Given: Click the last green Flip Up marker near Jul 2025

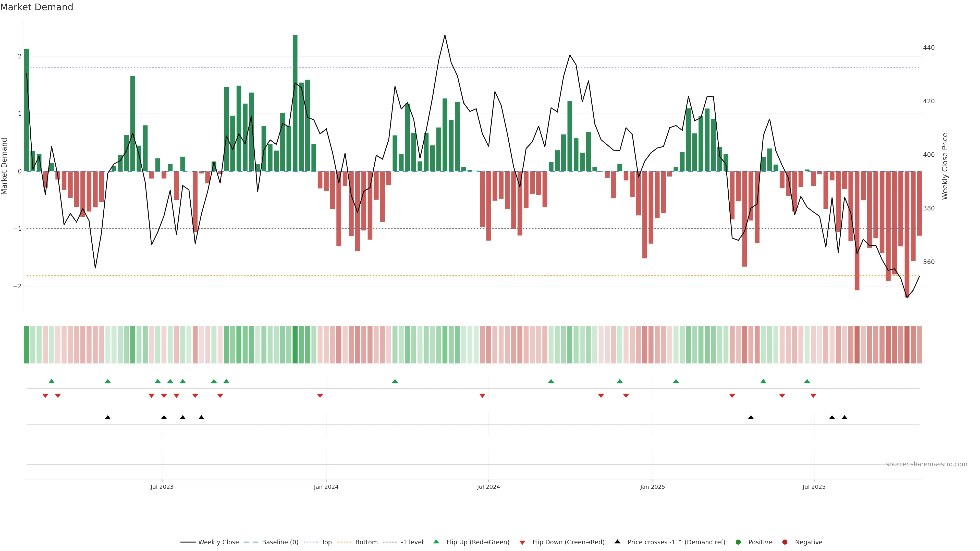Looking at the screenshot, I should 807,381.
